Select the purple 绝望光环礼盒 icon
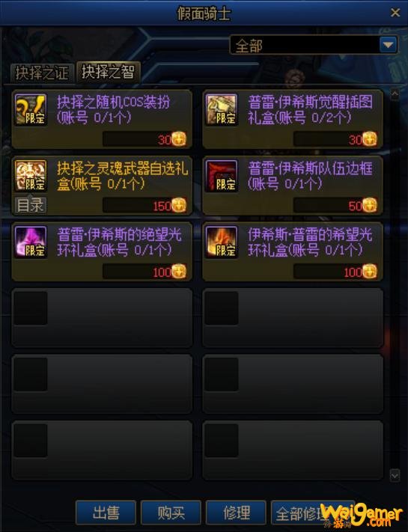 coord(31,242)
